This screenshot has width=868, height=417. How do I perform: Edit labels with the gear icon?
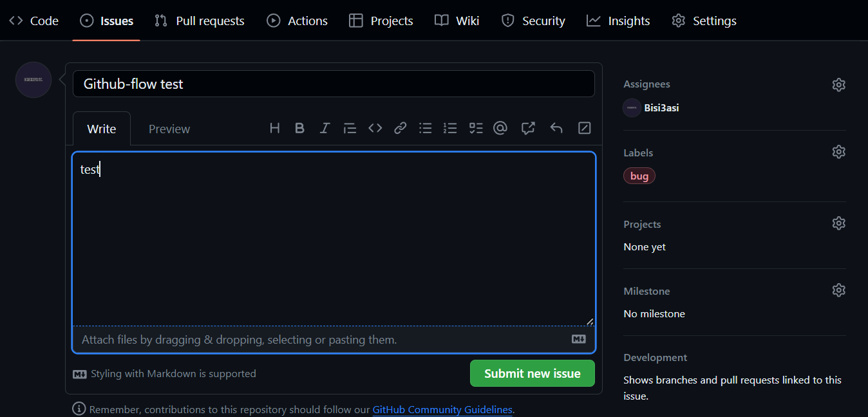click(838, 152)
